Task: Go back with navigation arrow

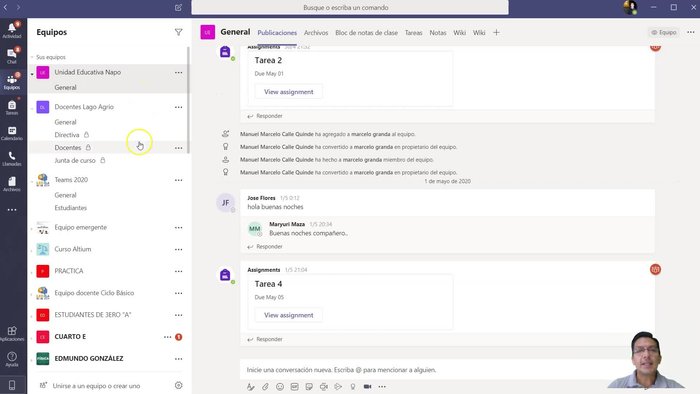Action: tap(6, 8)
